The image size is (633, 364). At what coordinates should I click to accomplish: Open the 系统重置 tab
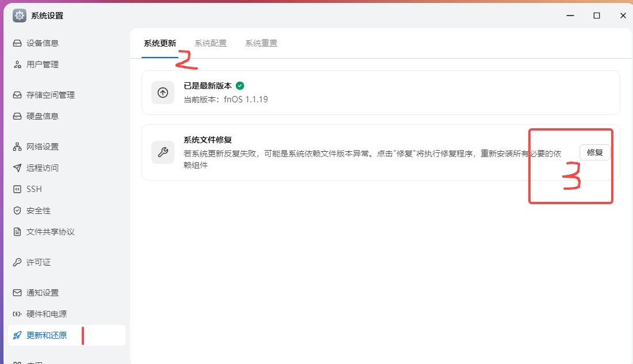coord(261,43)
